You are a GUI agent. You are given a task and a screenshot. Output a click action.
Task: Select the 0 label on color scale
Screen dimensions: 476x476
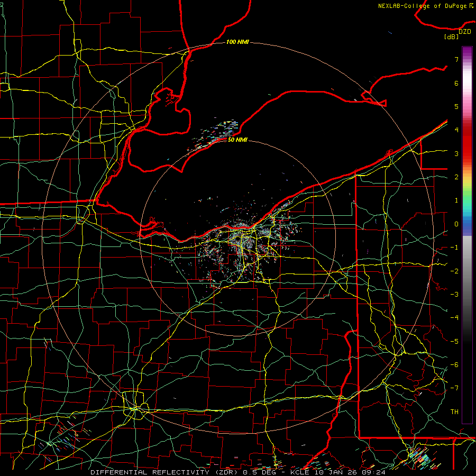456,224
